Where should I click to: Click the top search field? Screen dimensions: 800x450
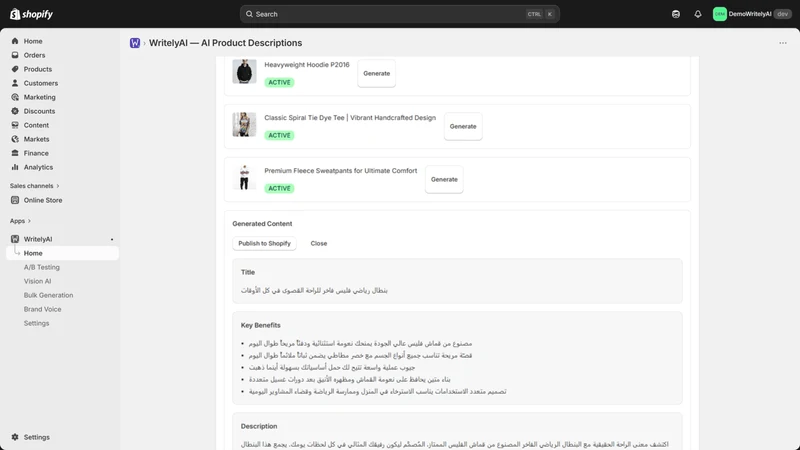[399, 14]
